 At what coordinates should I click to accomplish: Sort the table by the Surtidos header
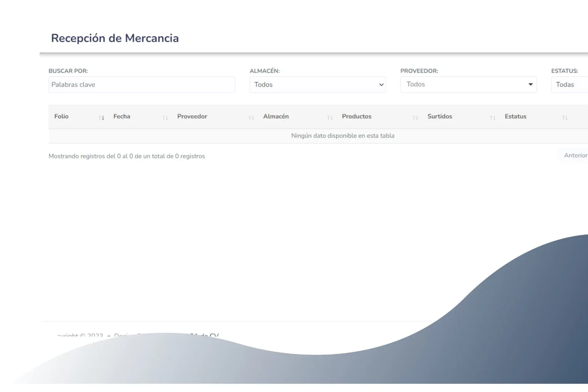[x=440, y=116]
